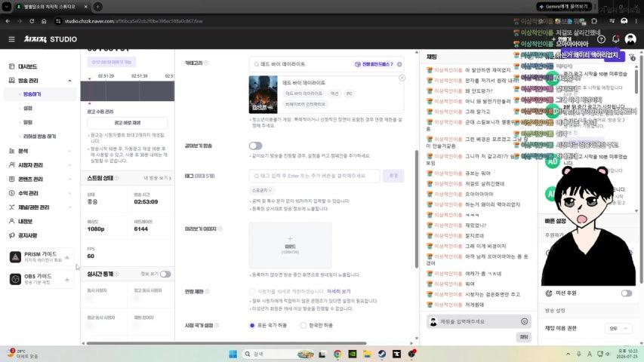This screenshot has width=644, height=362.
Task: Expand the 채널/권한 관리 sidebar section
Action: pyautogui.click(x=40, y=207)
